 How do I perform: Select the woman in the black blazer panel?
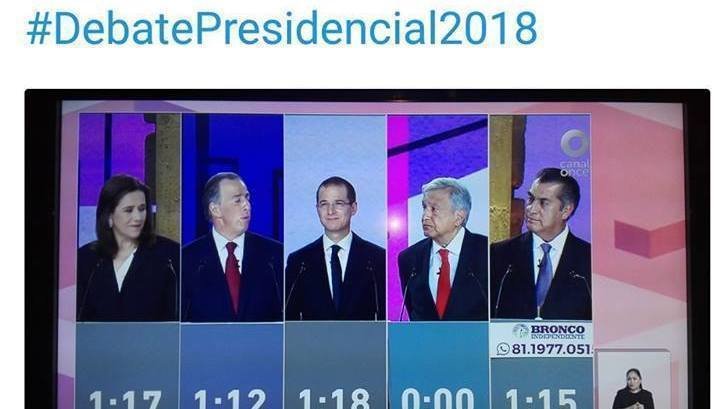128,217
